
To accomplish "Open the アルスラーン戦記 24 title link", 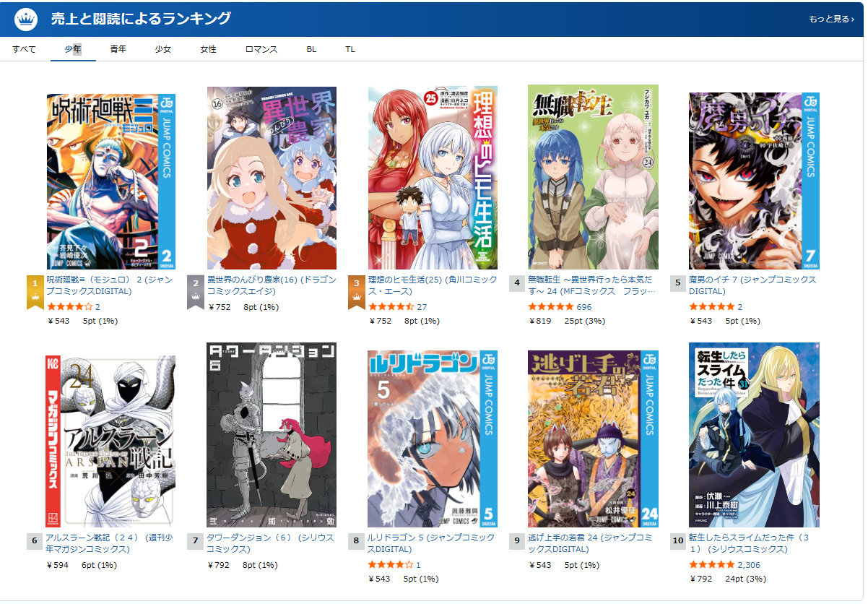I will [x=107, y=543].
